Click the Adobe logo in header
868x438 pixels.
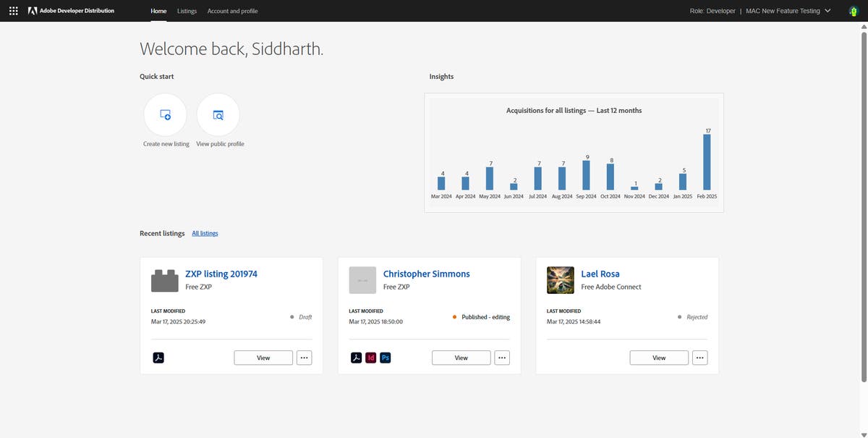click(33, 11)
